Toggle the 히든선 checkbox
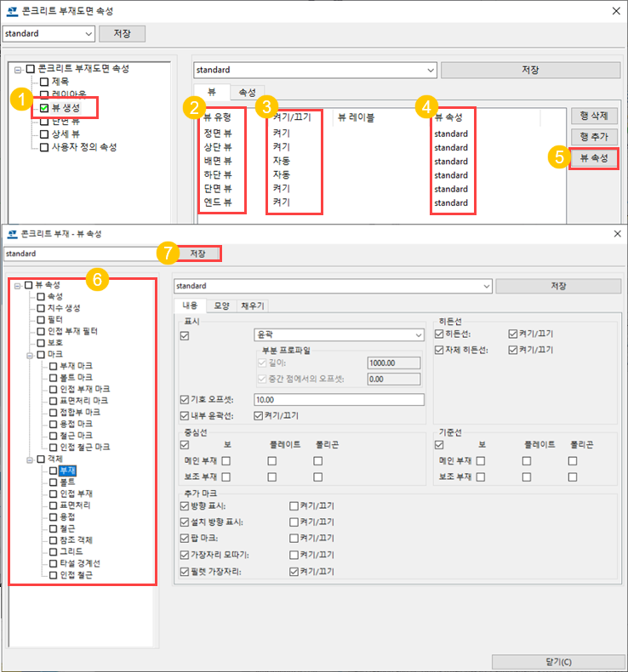This screenshot has width=628, height=672. pyautogui.click(x=439, y=333)
